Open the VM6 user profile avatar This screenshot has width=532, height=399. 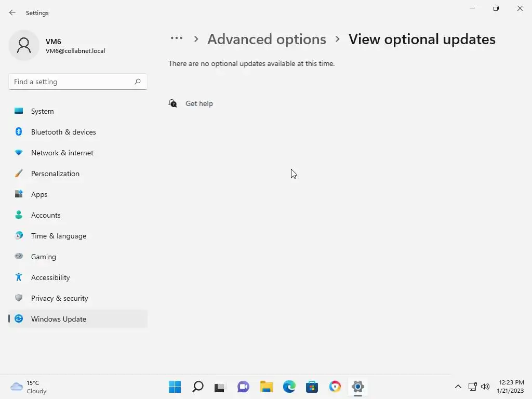(24, 45)
